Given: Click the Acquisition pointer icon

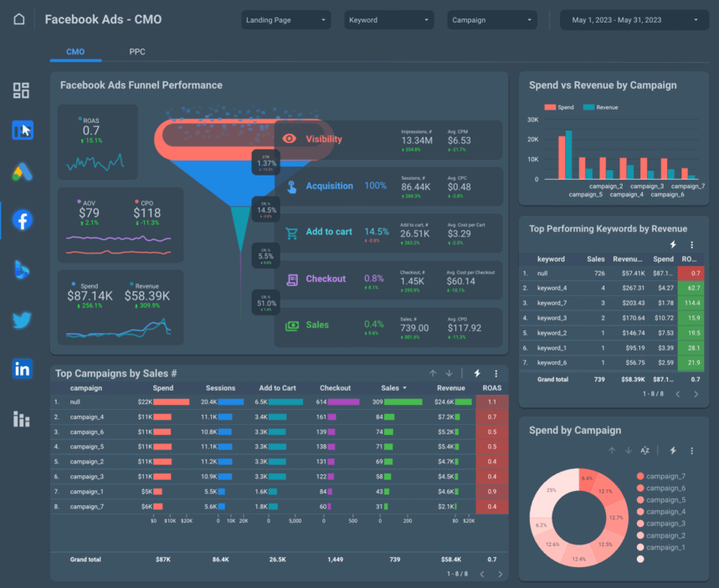Looking at the screenshot, I should click(x=291, y=187).
